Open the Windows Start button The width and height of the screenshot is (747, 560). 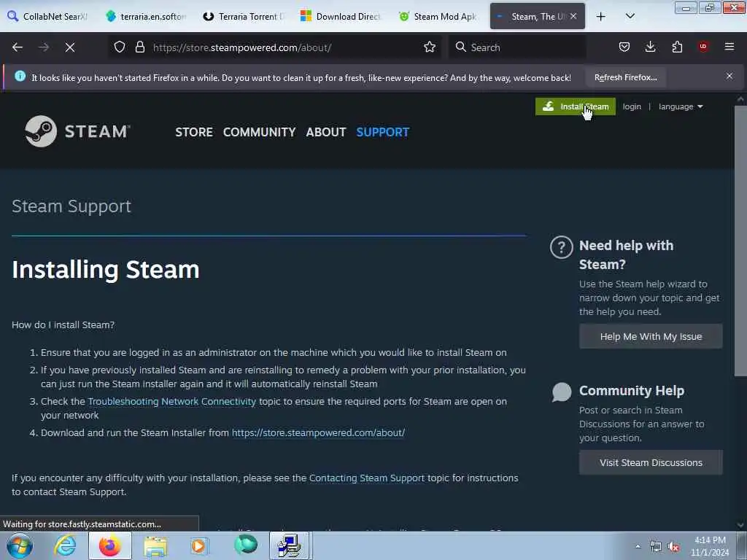coord(19,545)
